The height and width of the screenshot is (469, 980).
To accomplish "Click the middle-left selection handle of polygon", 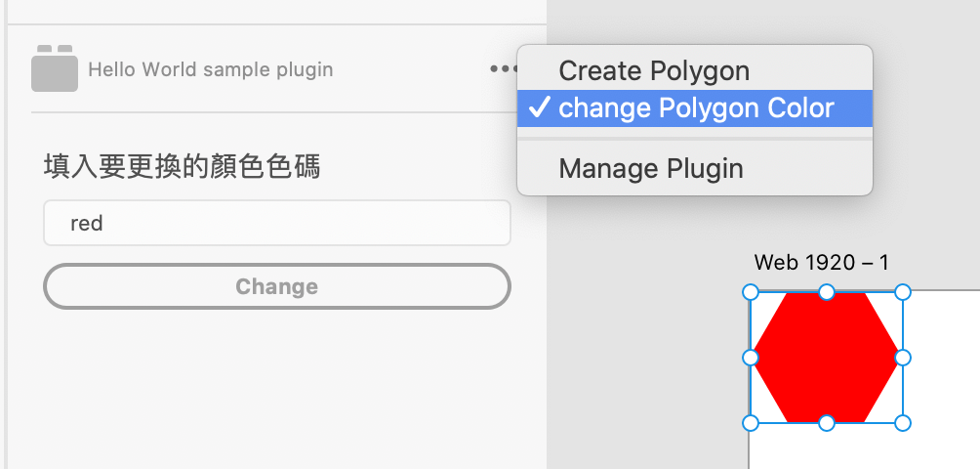I will [x=750, y=358].
